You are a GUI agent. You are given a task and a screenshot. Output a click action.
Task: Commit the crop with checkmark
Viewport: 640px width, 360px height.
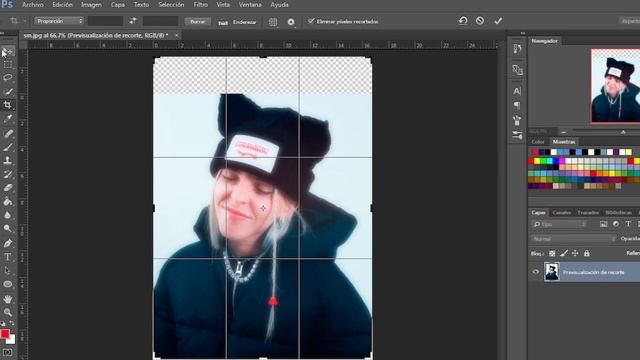point(498,21)
